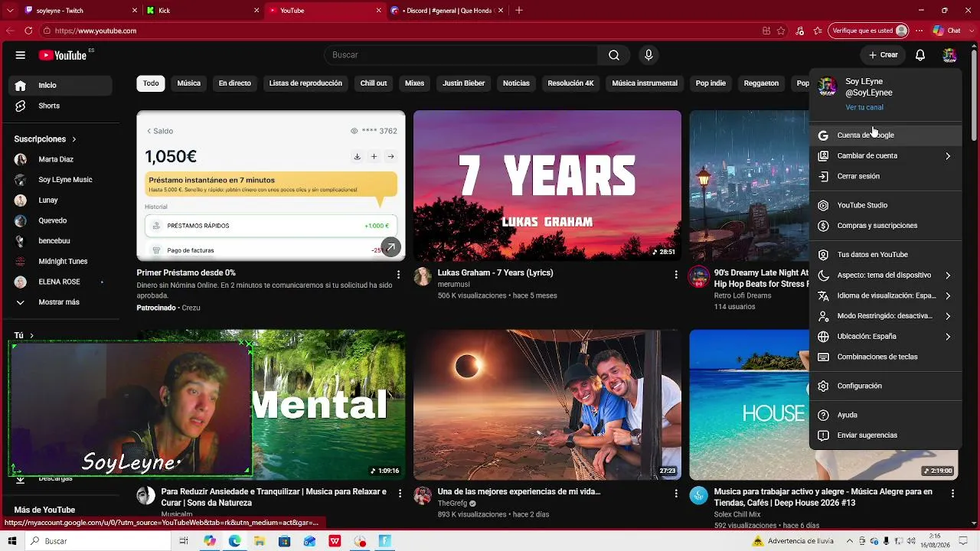The image size is (980, 551).
Task: Close the YouTube browser tab
Action: (x=378, y=11)
